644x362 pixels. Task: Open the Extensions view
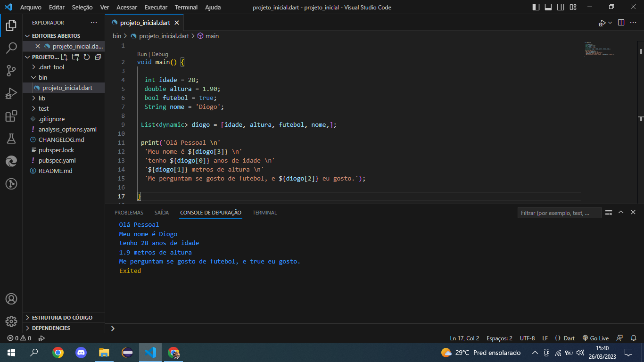[x=11, y=116]
